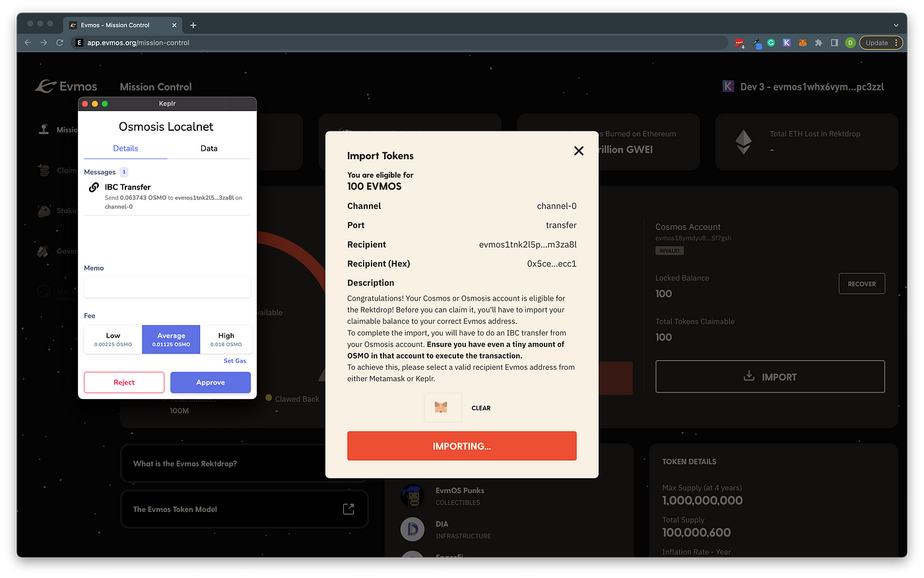This screenshot has width=924, height=578.
Task: Approve the Keplr transaction
Action: point(211,382)
